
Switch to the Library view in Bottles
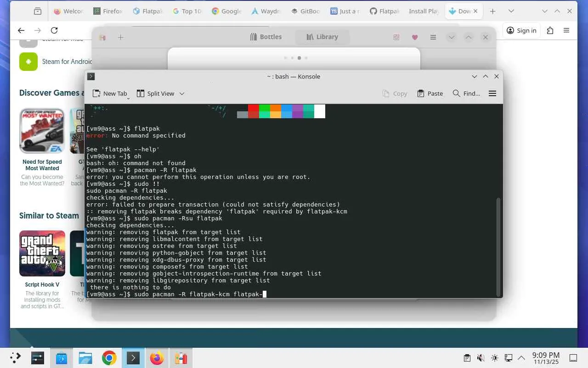tap(322, 37)
